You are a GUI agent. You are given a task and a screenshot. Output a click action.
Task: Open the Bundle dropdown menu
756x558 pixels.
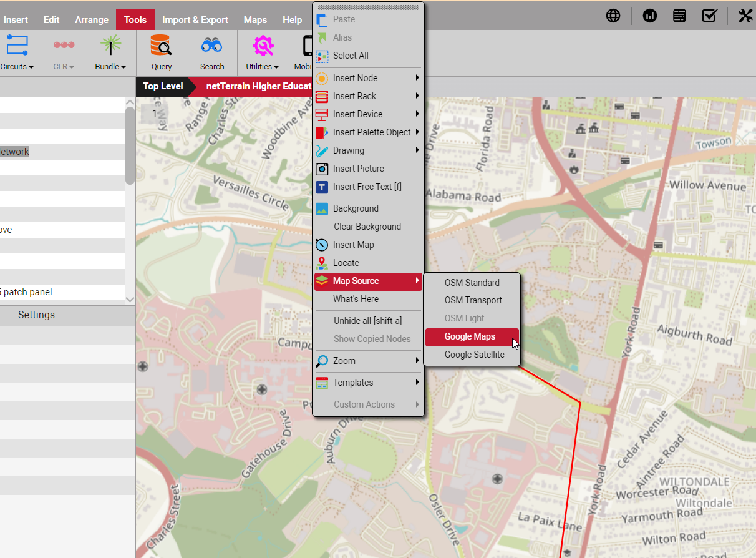tap(110, 66)
